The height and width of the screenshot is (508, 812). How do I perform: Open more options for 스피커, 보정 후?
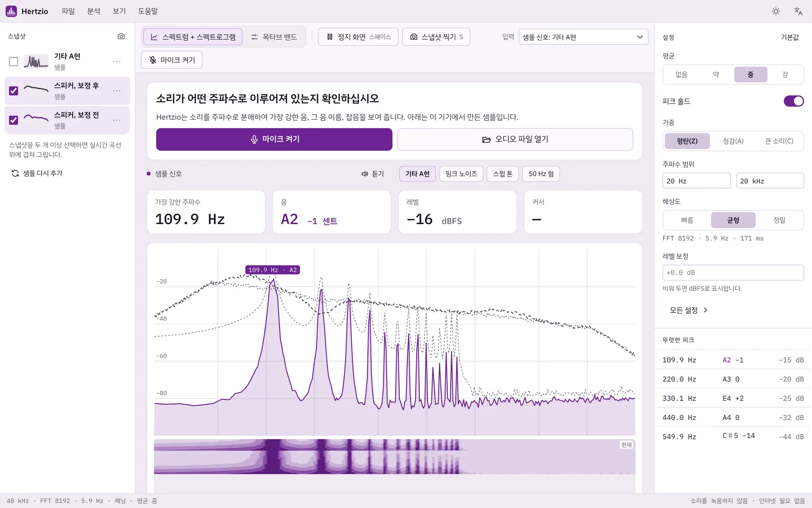click(x=117, y=91)
